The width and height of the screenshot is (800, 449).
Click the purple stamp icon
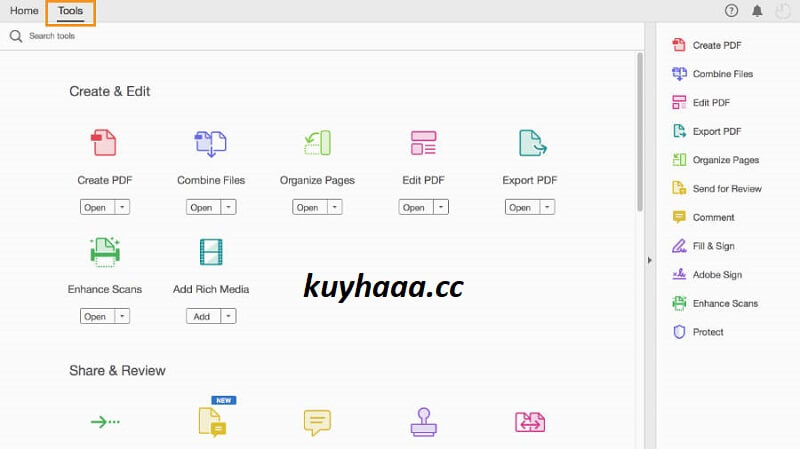[423, 422]
